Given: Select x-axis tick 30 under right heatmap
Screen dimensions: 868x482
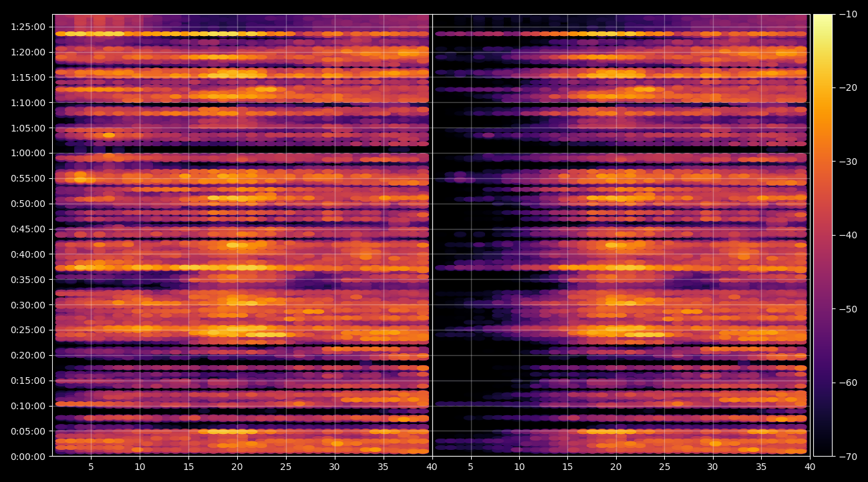Looking at the screenshot, I should (713, 467).
